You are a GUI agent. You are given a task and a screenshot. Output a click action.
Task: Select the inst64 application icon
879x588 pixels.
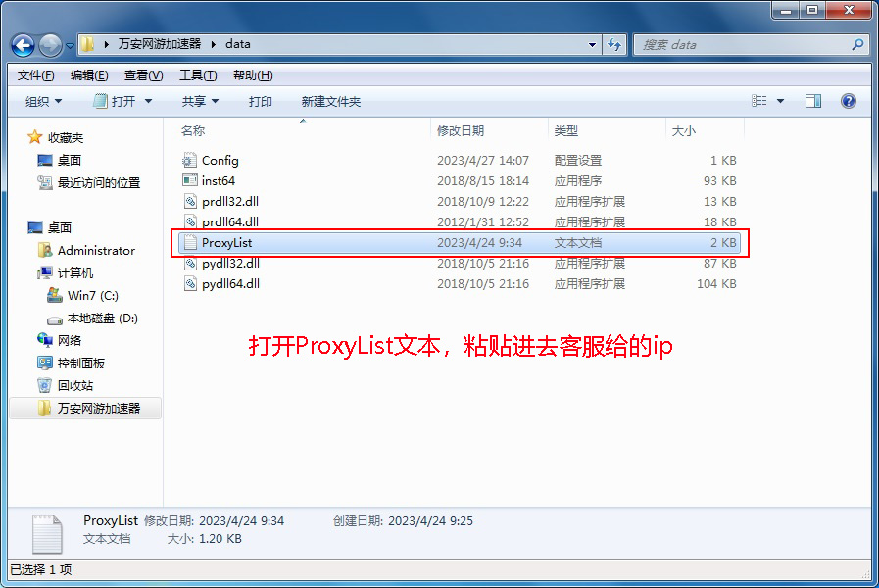pos(190,180)
